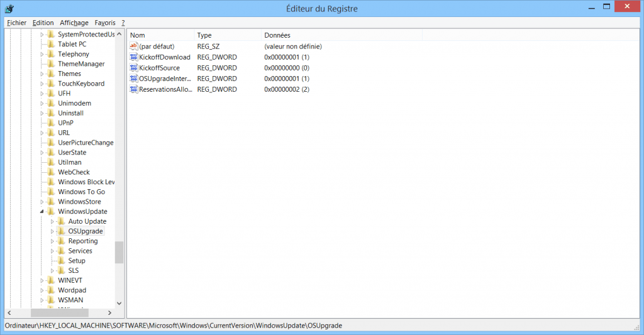Click tree horizontal scrollbar right arrow
Viewport: 644px width, 335px height.
coord(109,313)
